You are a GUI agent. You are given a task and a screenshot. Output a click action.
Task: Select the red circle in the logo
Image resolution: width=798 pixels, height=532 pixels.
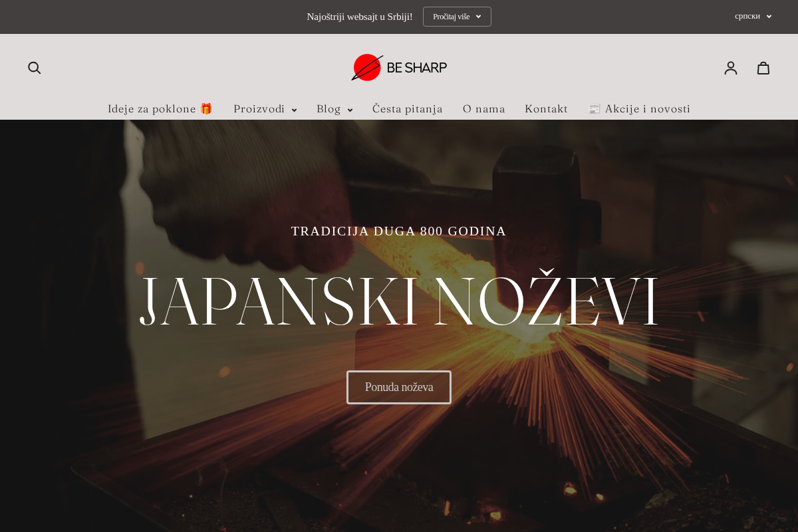pos(368,67)
